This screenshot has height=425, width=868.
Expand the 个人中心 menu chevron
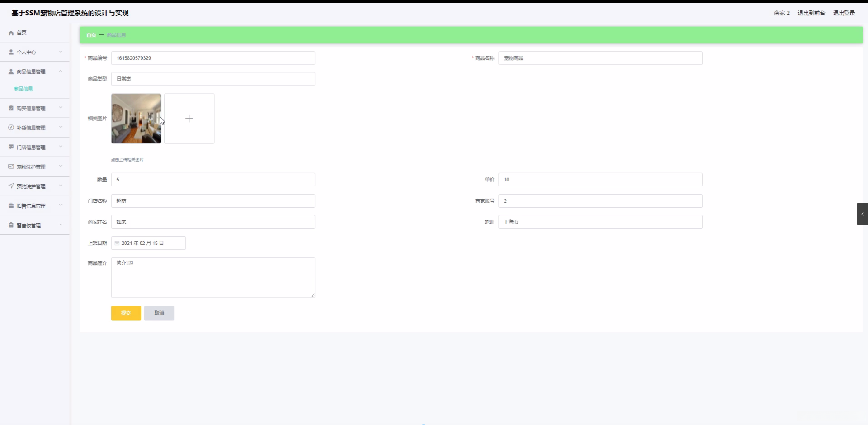tap(61, 52)
